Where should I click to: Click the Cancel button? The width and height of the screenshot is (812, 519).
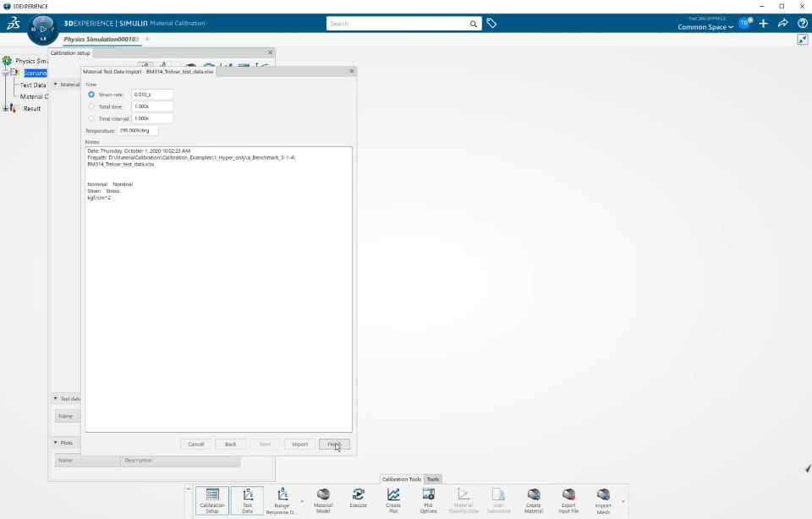(195, 444)
